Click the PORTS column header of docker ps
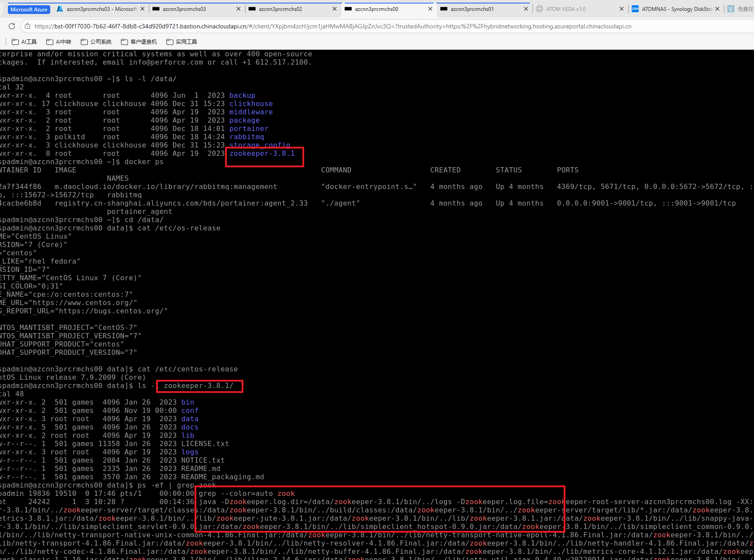Screen dimensions: 754x560 coord(568,170)
